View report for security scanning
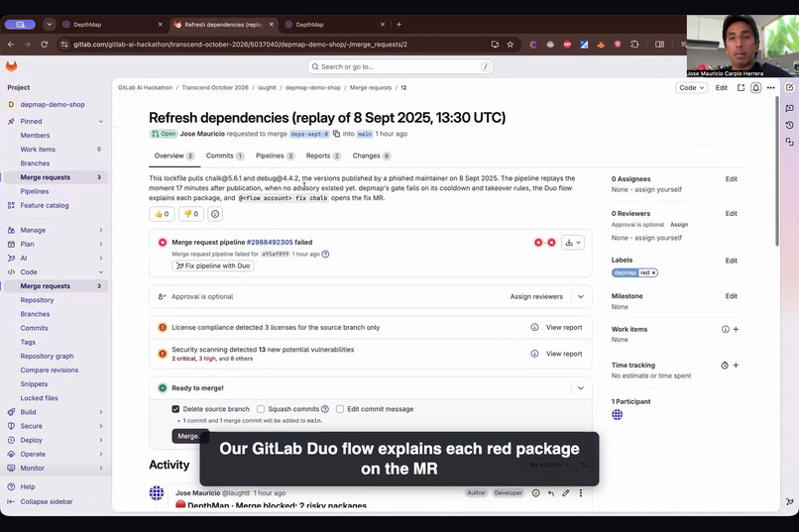The height and width of the screenshot is (532, 799). click(x=564, y=354)
